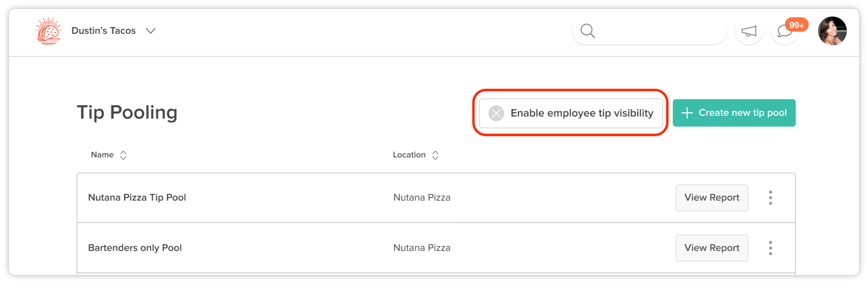View Report for Nutana Pizza Tip Pool
Image resolution: width=868 pixels, height=284 pixels.
point(712,198)
